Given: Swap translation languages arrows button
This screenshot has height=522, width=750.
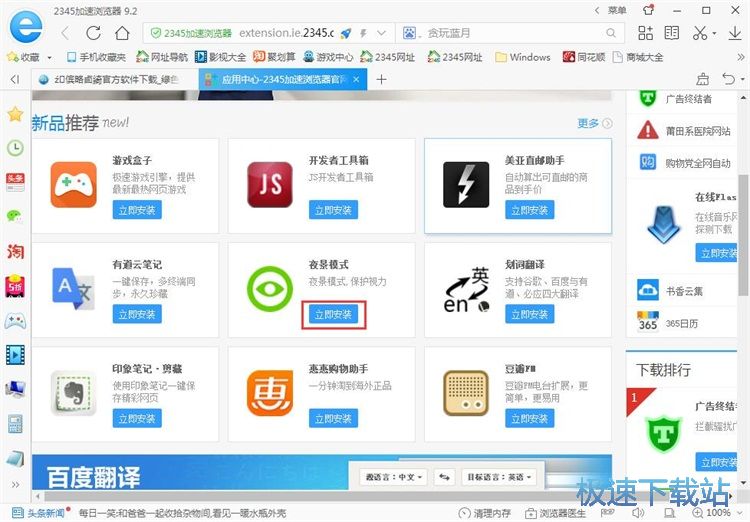Looking at the screenshot, I should coord(444,477).
